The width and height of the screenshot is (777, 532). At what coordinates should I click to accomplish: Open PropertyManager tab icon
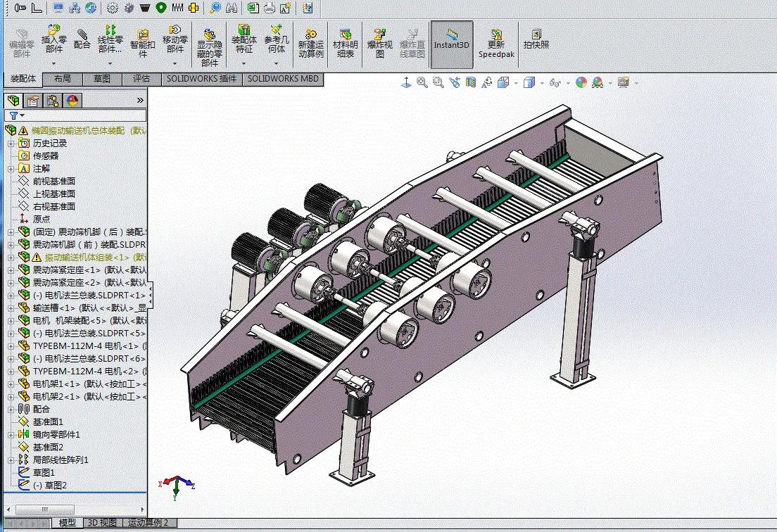click(32, 101)
